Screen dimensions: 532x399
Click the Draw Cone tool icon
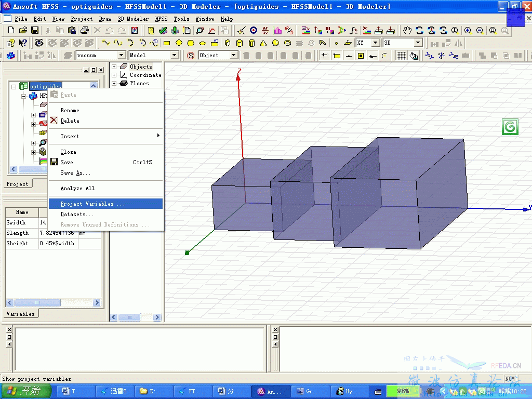(263, 43)
